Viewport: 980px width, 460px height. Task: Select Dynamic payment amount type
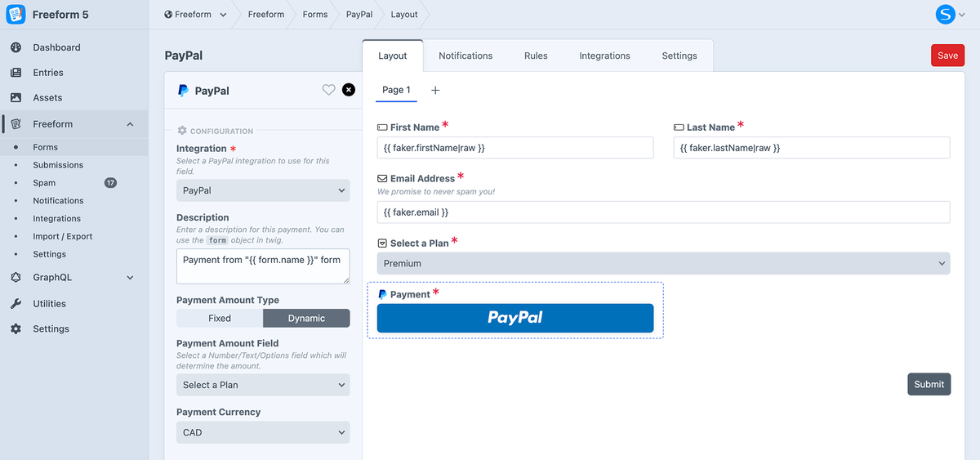pos(306,318)
